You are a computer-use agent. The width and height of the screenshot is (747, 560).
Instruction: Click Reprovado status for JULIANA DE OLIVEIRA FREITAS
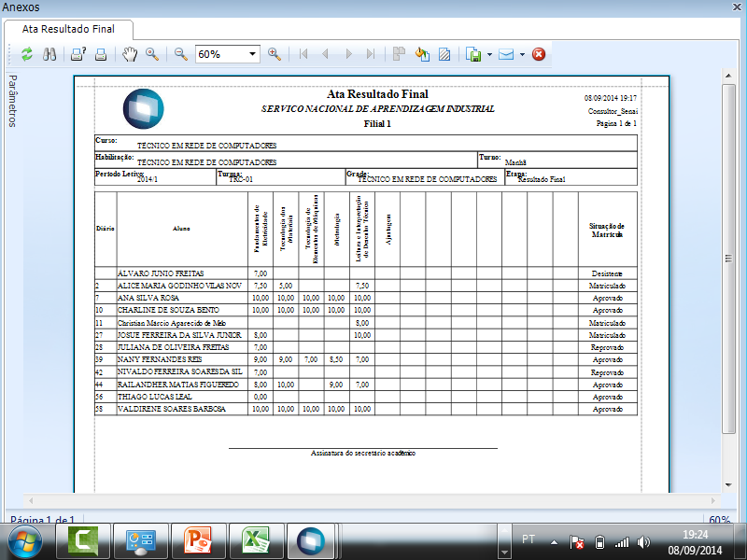608,347
